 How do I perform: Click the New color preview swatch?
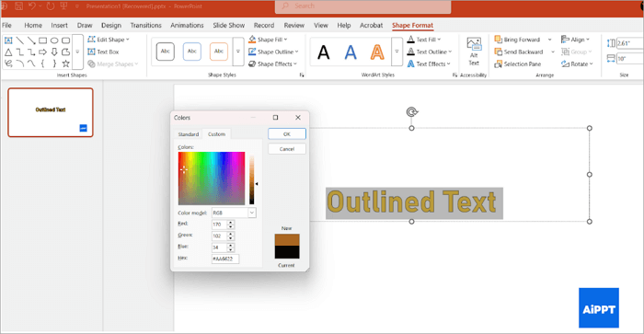pyautogui.click(x=287, y=240)
